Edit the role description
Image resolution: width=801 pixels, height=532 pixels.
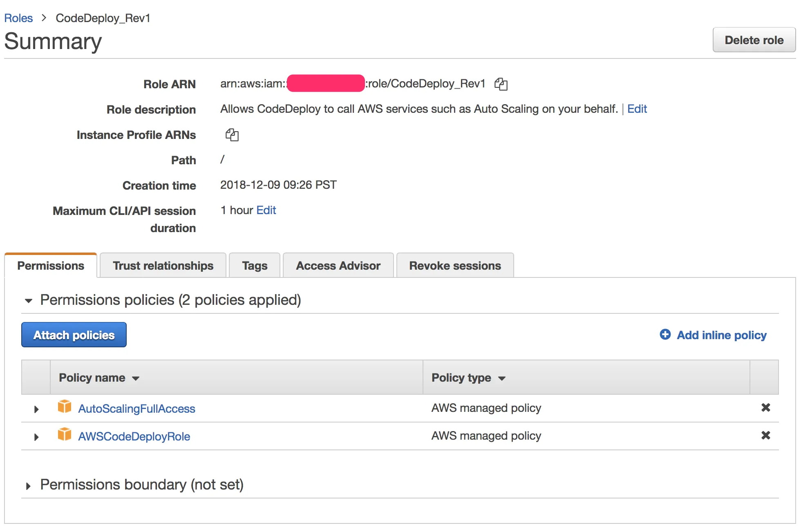tap(637, 109)
